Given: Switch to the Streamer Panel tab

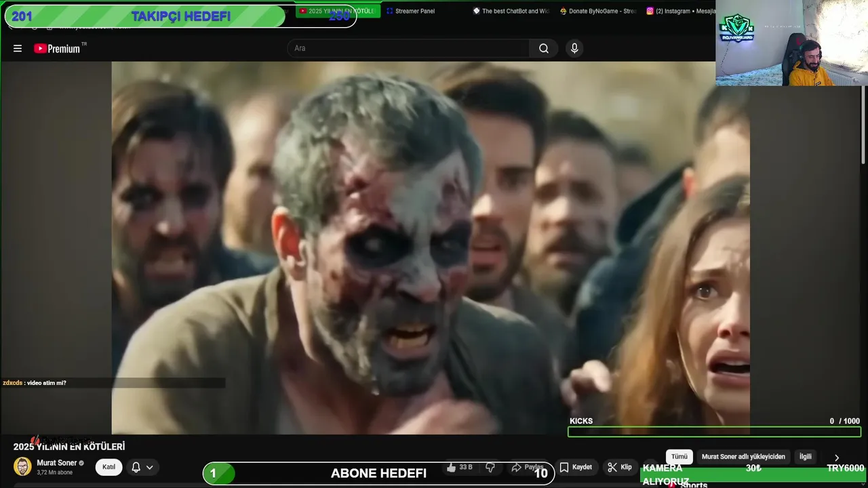Looking at the screenshot, I should tap(412, 11).
